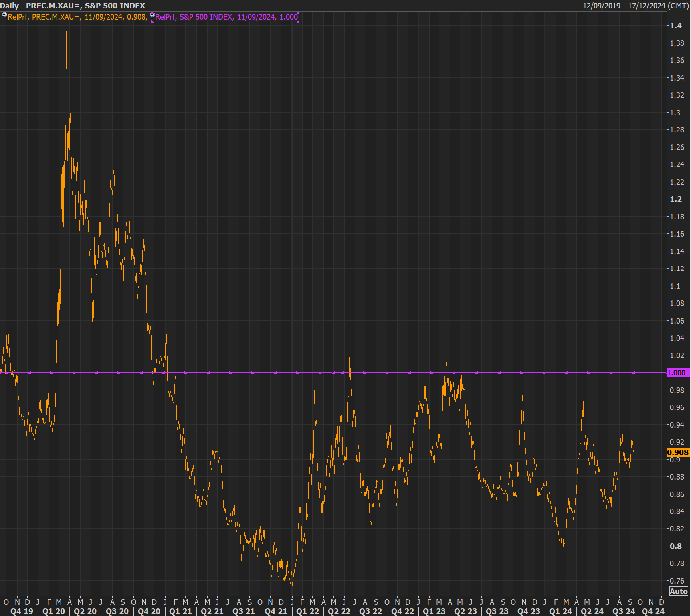Click the 1.1 label on price axis
Viewport: 691px width, 616px height.
tap(675, 286)
